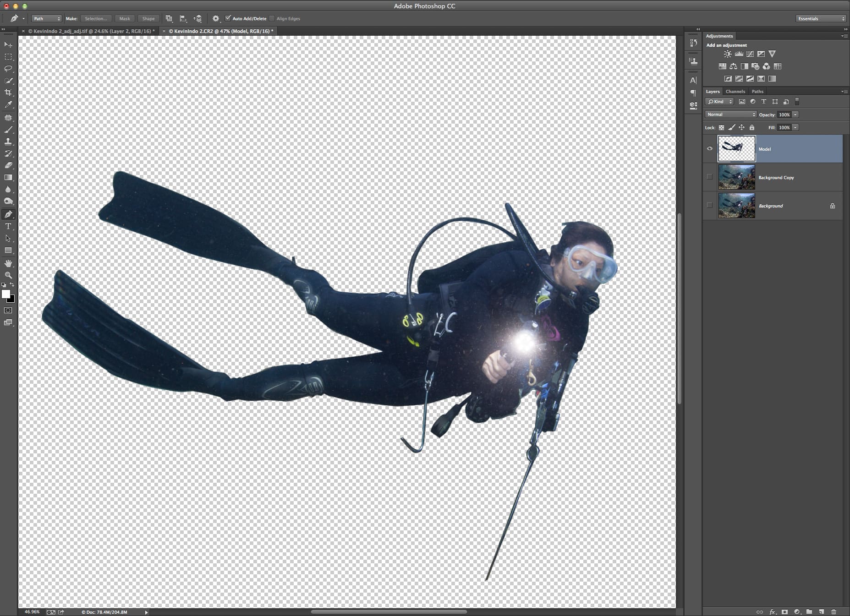
Task: Switch to KevinIndo 2_adj_adj.tif document tab
Action: [91, 31]
